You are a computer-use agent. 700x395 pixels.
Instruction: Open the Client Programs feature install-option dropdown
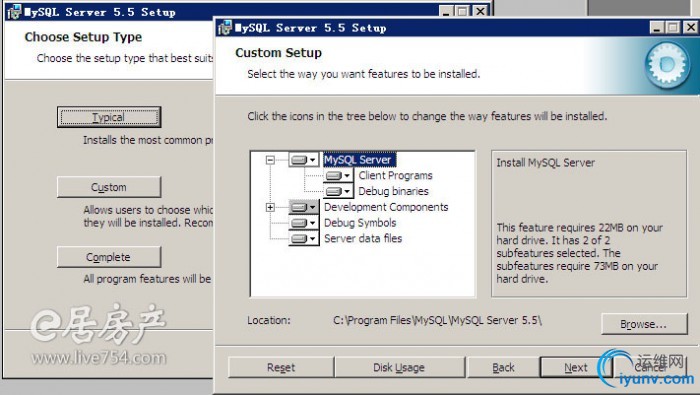pyautogui.click(x=338, y=175)
